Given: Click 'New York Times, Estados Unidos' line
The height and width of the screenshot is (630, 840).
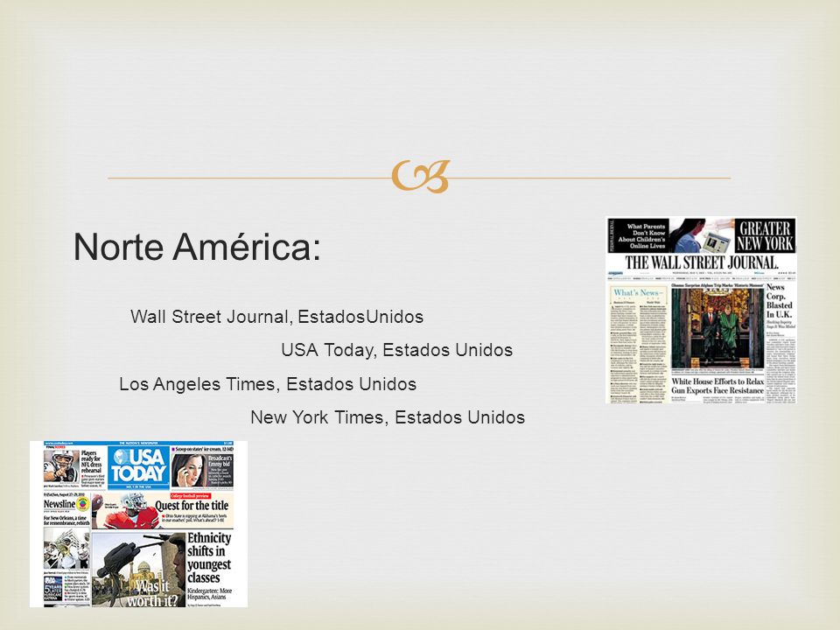Looking at the screenshot, I should click(388, 417).
